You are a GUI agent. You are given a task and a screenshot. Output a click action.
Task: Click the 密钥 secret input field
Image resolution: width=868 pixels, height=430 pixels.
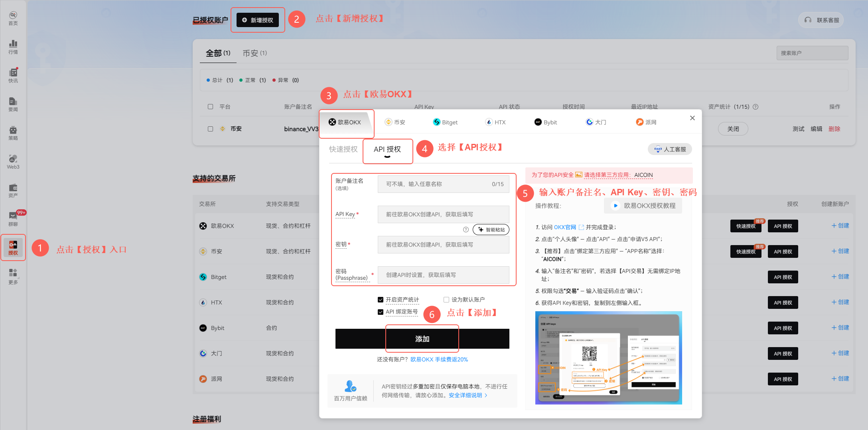click(x=443, y=245)
